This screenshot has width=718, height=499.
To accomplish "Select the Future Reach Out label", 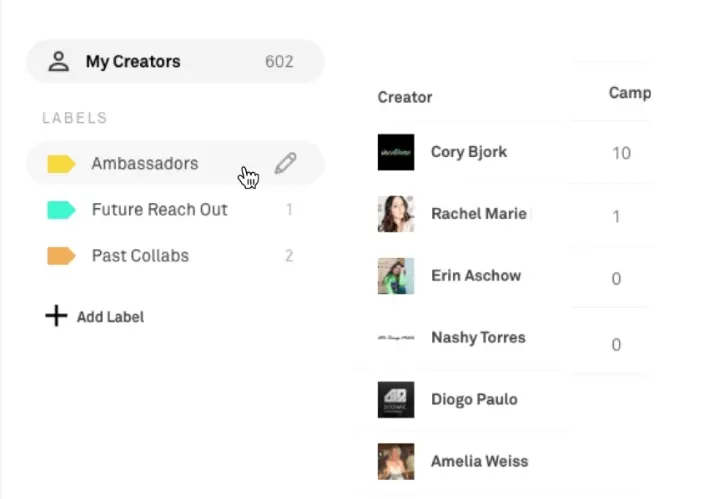I will tap(175, 210).
